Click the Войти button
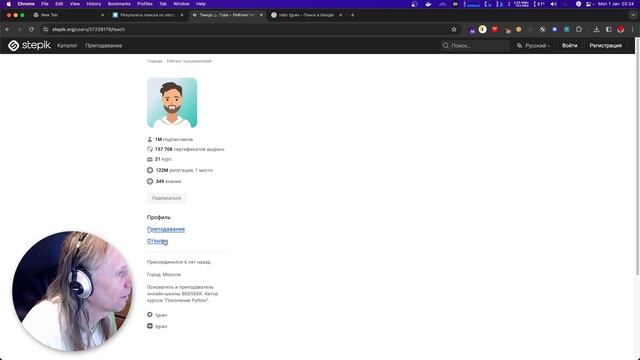The image size is (640, 360). tap(569, 45)
